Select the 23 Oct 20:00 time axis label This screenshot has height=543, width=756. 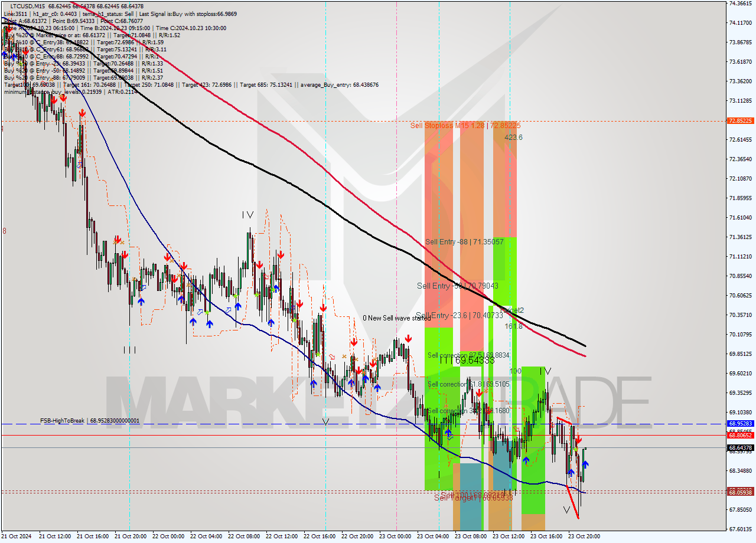click(x=584, y=537)
